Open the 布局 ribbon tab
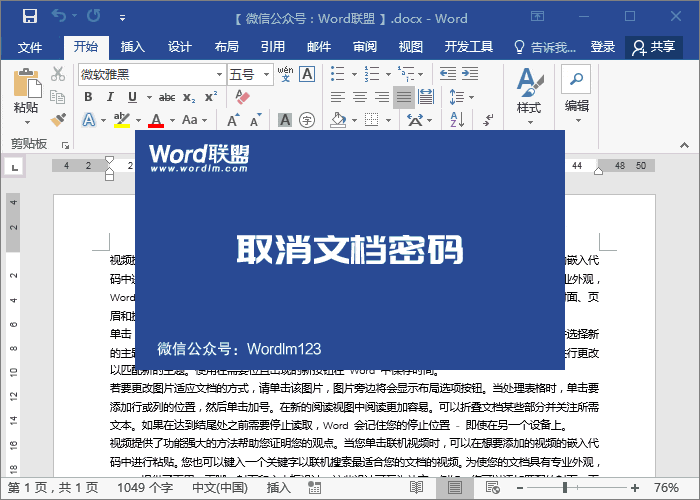Image resolution: width=700 pixels, height=500 pixels. [x=226, y=46]
